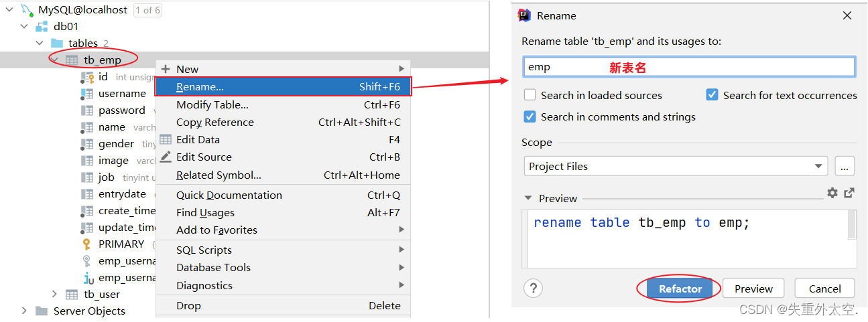Expand the Server Objects node
This screenshot has width=868, height=322.
[x=25, y=311]
